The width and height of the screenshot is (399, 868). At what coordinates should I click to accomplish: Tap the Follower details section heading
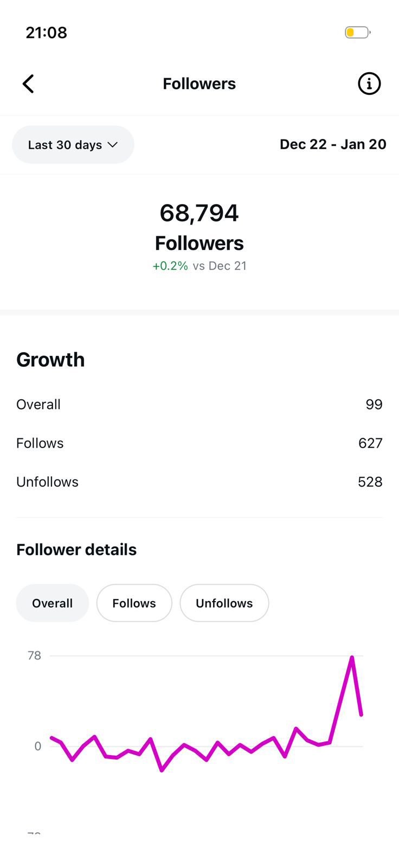[76, 550]
